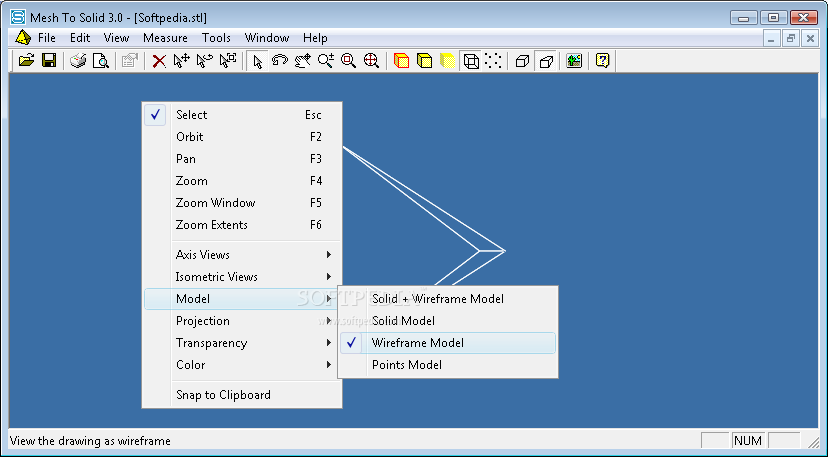Click the Help question mark icon

tap(603, 61)
